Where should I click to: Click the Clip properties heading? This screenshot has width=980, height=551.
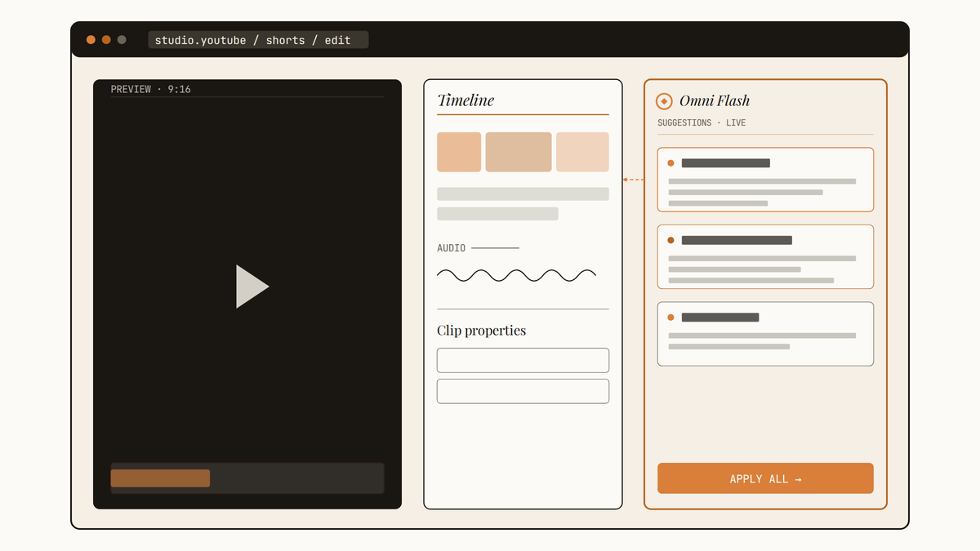(481, 331)
